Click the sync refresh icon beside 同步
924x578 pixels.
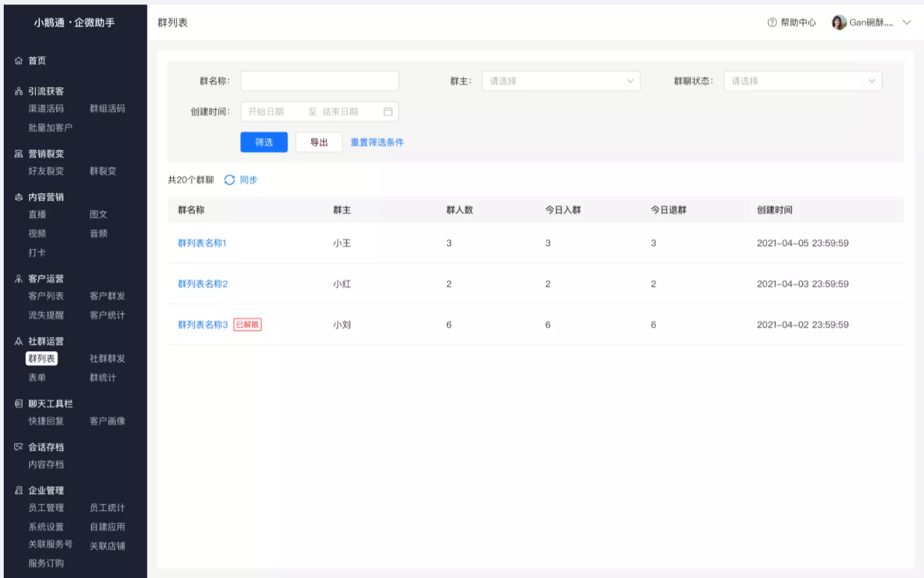229,180
